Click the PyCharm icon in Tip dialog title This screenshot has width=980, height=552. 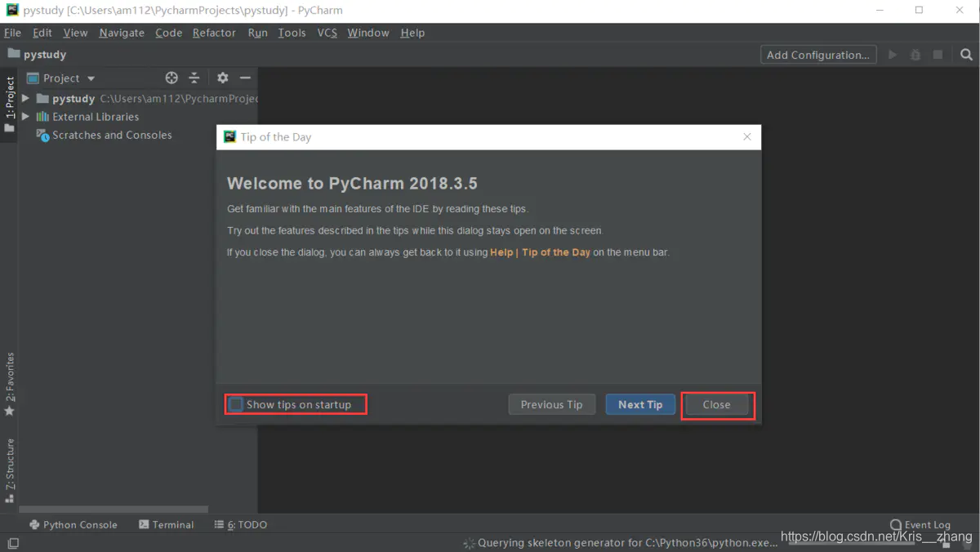click(230, 136)
